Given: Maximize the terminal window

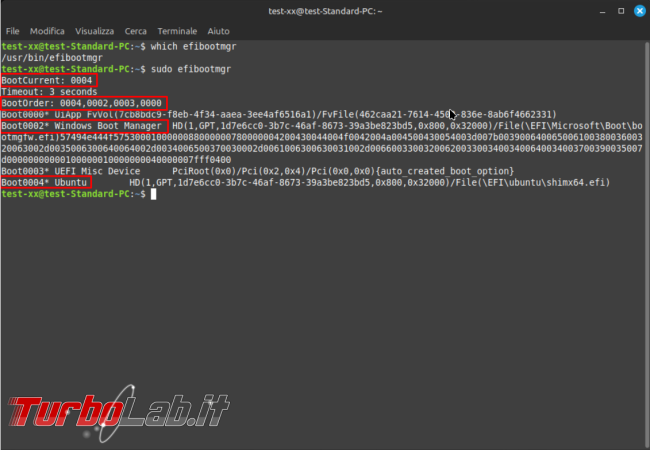Looking at the screenshot, I should coord(621,11).
